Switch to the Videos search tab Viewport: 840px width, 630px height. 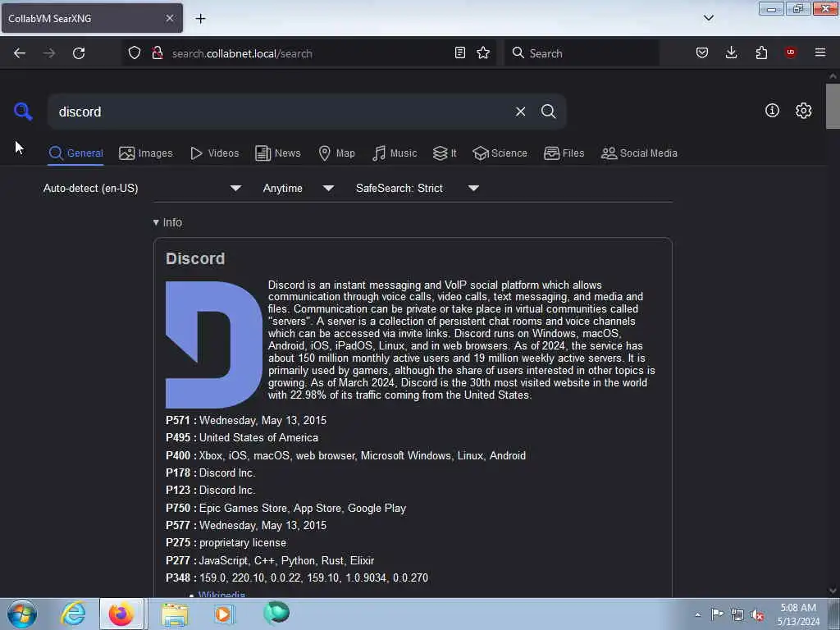(x=214, y=153)
